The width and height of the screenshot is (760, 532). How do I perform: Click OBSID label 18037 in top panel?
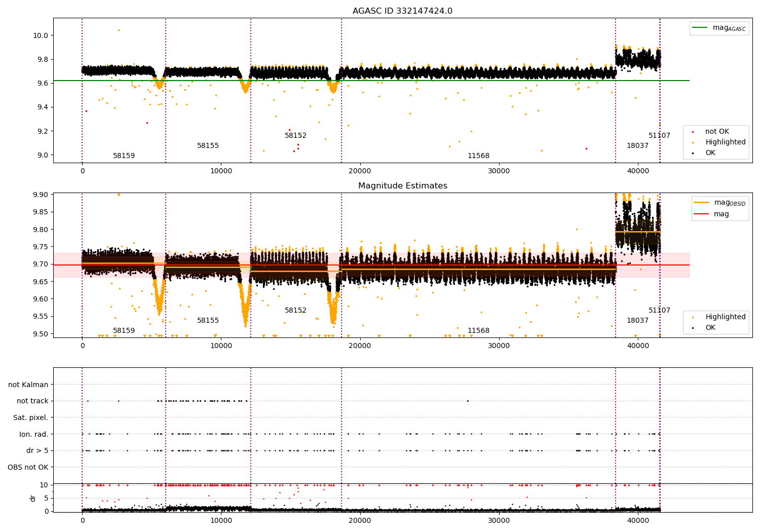[637, 146]
